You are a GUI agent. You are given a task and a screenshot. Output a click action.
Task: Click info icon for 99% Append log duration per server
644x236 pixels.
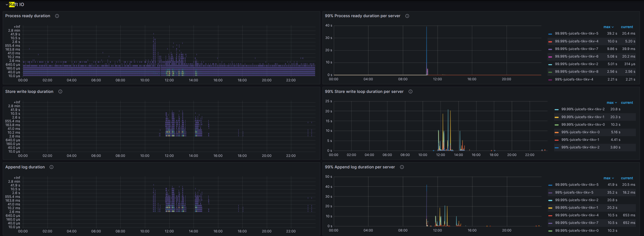402,167
